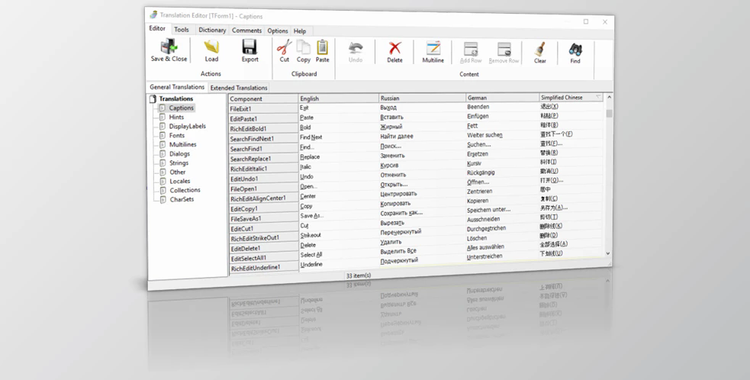750x380 pixels.
Task: Select Locales in the translations tree
Action: click(x=180, y=181)
